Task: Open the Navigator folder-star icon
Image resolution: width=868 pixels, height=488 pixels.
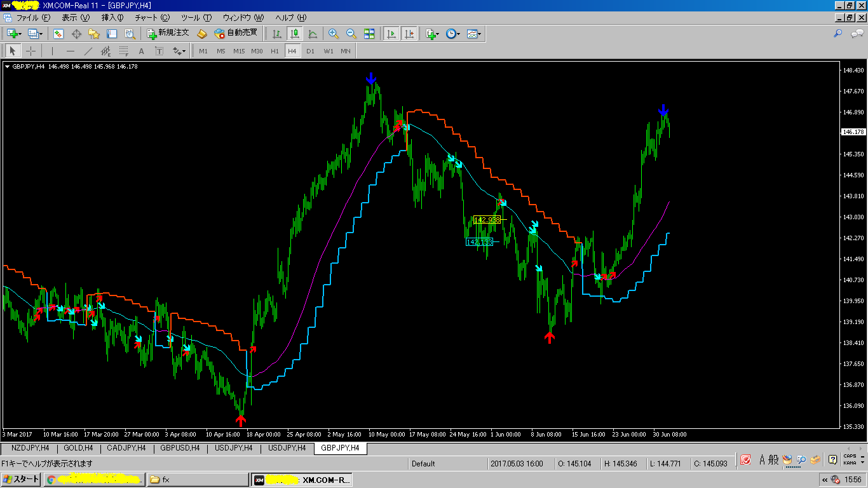Action: [x=94, y=34]
